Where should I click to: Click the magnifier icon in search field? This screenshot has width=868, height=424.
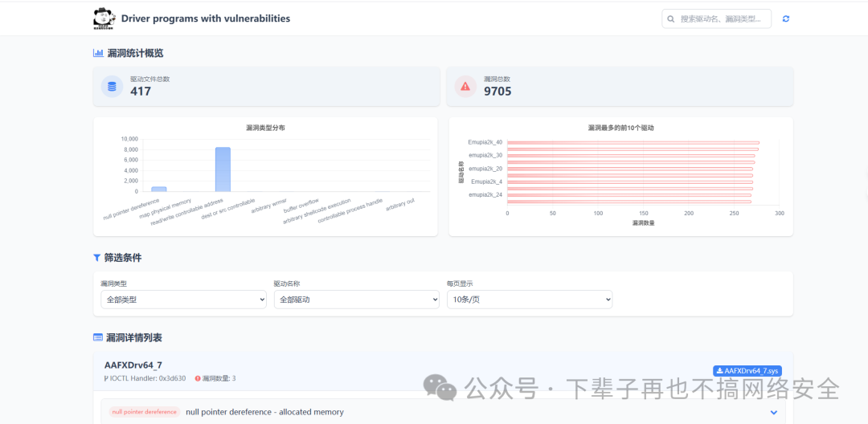tap(671, 18)
